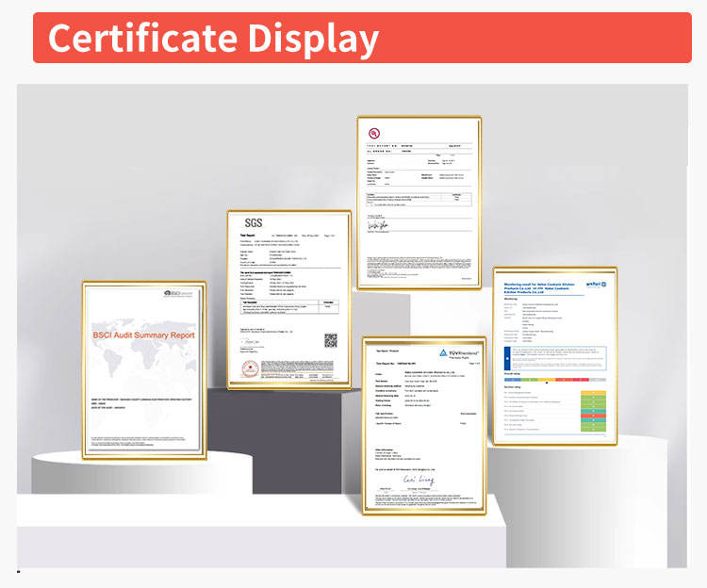Click the amfori logo on the monitoring report
This screenshot has height=588, width=707.
(597, 282)
